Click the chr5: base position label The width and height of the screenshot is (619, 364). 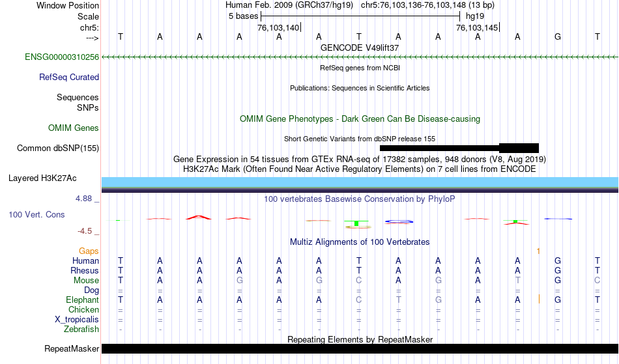[89, 27]
